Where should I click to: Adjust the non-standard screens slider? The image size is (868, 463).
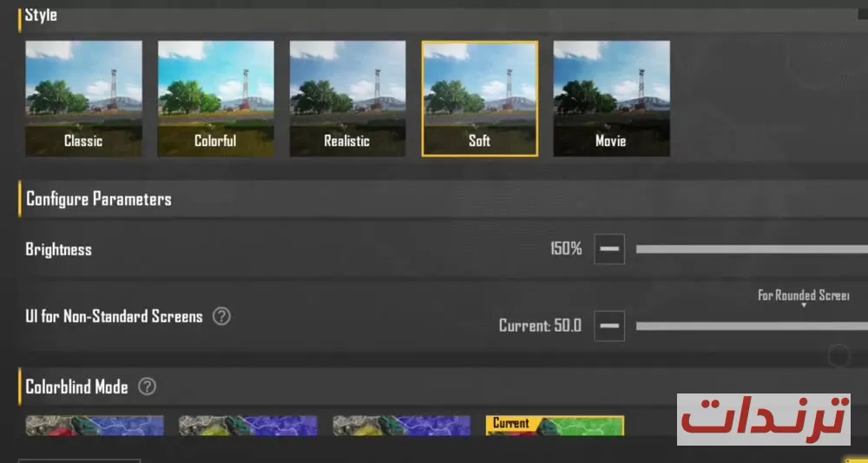point(752,327)
